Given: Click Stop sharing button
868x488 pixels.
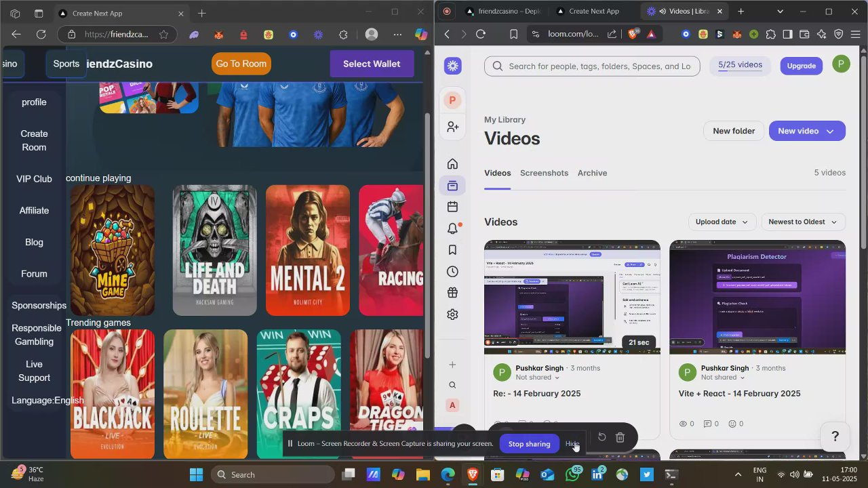Looking at the screenshot, I should click(529, 444).
